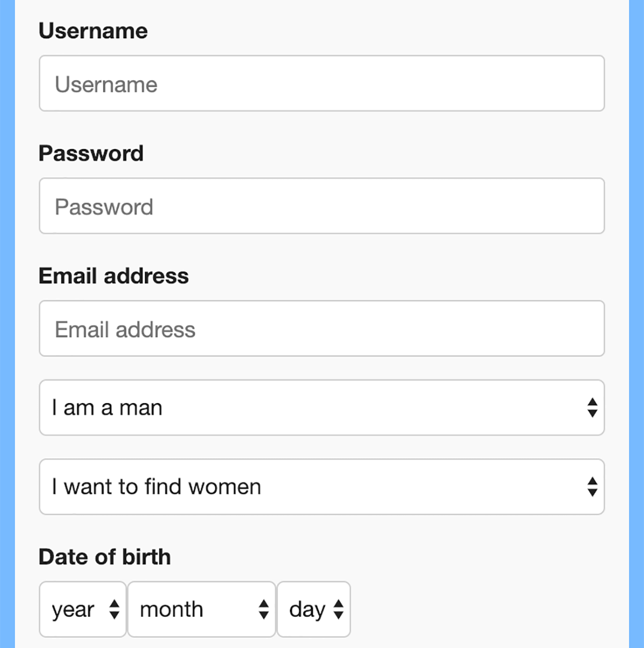This screenshot has width=644, height=648.
Task: Click the up-down arrows beside day
Action: click(x=338, y=609)
